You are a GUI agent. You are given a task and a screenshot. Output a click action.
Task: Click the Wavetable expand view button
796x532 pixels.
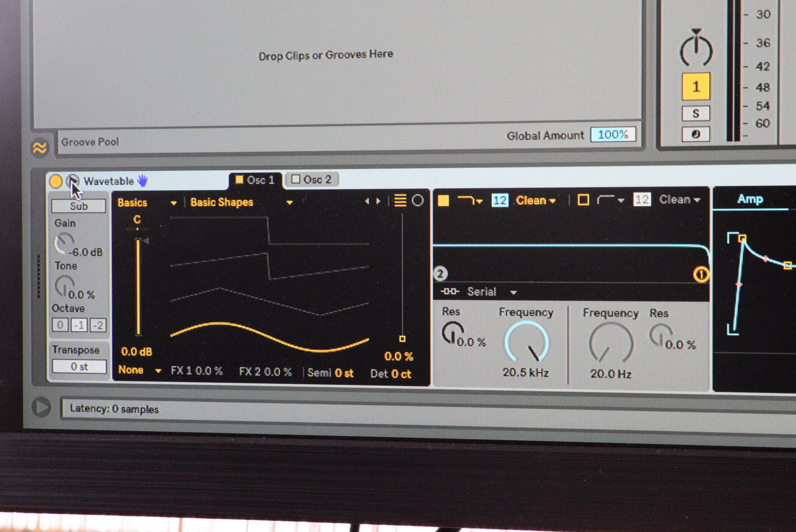coord(72,181)
